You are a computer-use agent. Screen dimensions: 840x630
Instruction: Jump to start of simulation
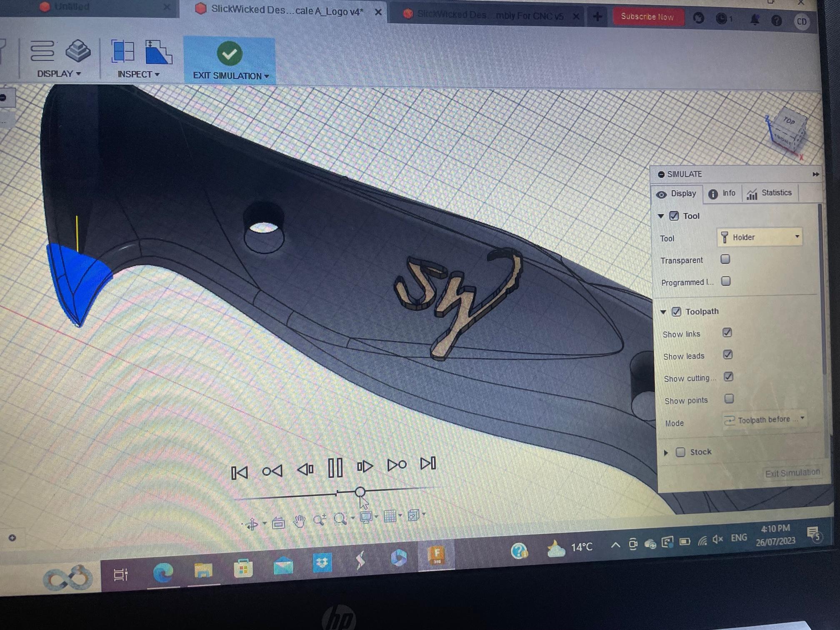(x=240, y=472)
